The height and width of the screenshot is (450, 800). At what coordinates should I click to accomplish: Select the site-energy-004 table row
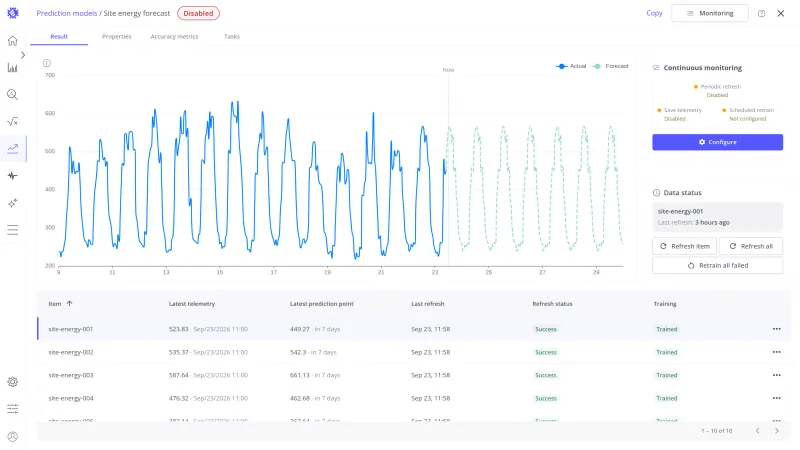(414, 398)
